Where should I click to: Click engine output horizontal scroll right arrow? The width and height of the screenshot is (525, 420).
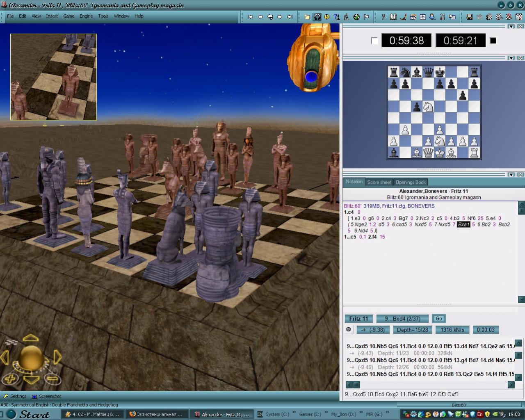511,384
